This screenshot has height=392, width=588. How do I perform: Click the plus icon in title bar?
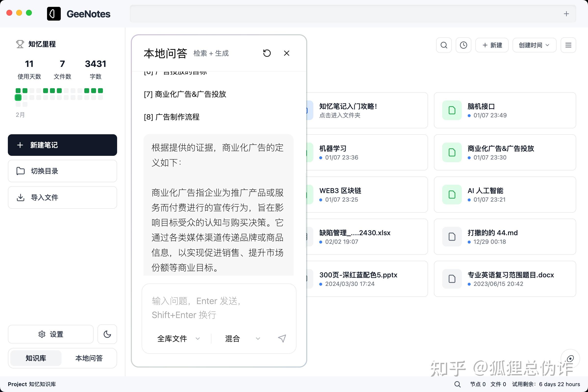coord(566,14)
